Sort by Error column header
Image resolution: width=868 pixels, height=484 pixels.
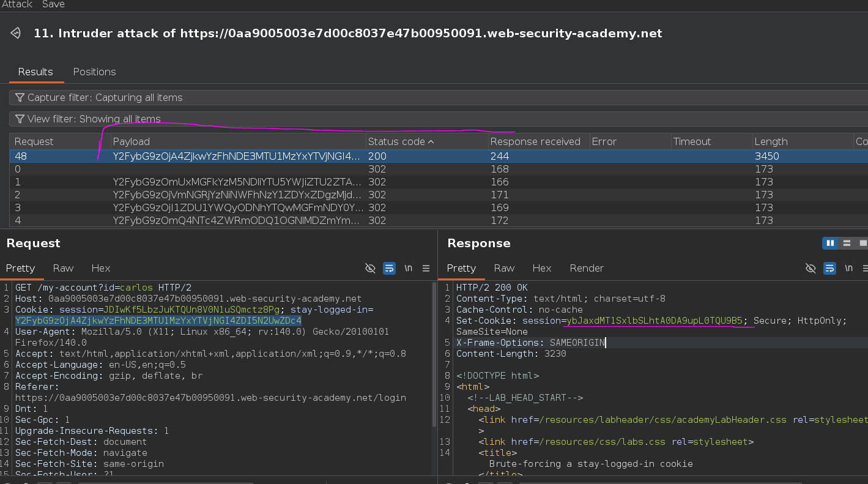pos(630,141)
